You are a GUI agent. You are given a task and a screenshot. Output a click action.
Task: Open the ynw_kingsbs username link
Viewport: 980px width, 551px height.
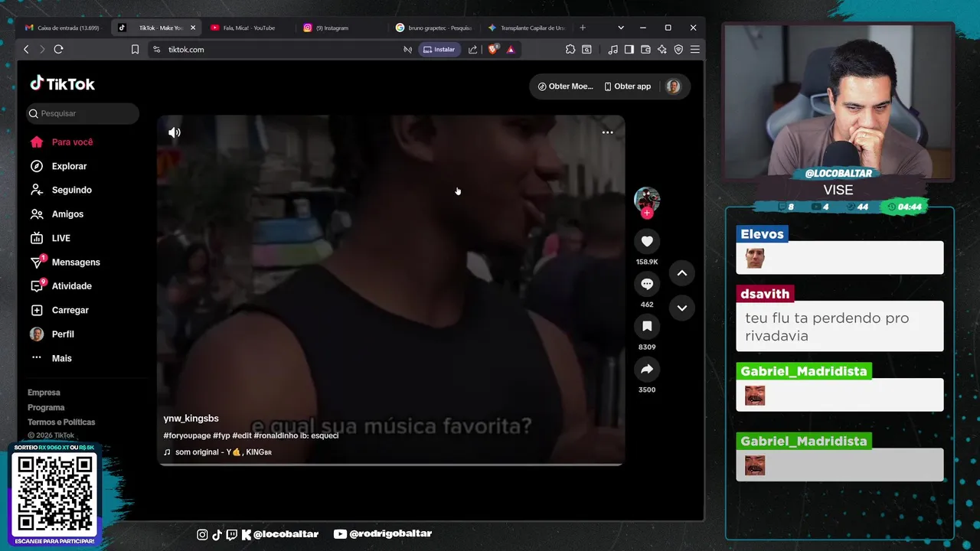[191, 419]
